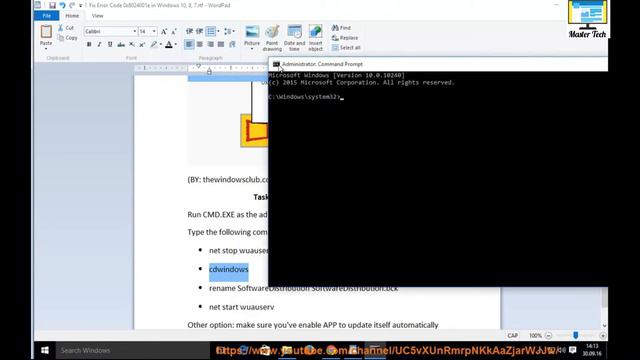Click the WordPad vertical scrollbar down arrow
This screenshot has width=640, height=360.
(x=604, y=326)
